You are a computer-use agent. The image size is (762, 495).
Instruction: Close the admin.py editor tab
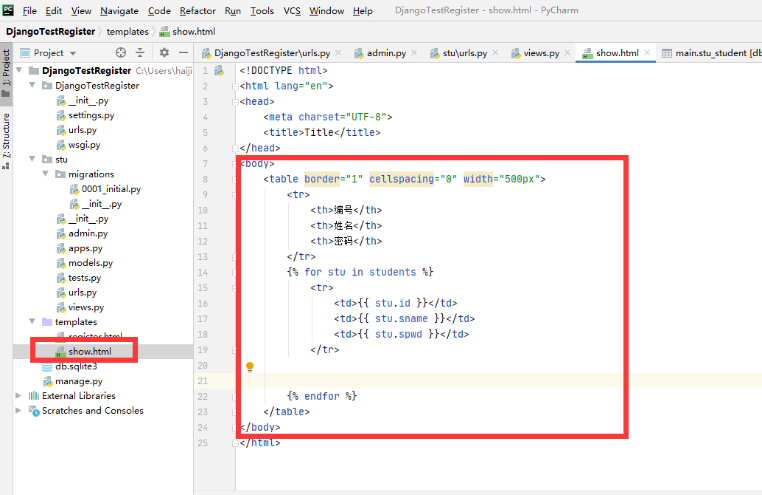(x=414, y=52)
